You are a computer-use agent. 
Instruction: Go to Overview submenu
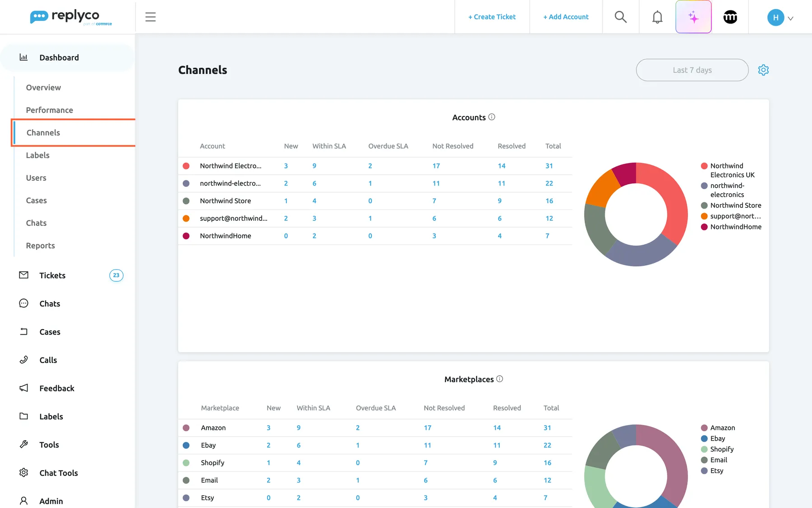tap(43, 88)
